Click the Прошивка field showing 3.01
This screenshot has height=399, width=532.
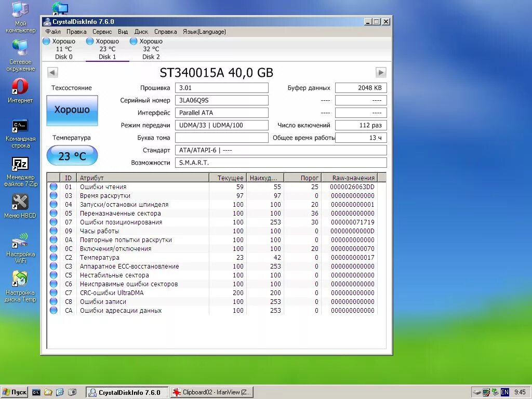[x=221, y=88]
